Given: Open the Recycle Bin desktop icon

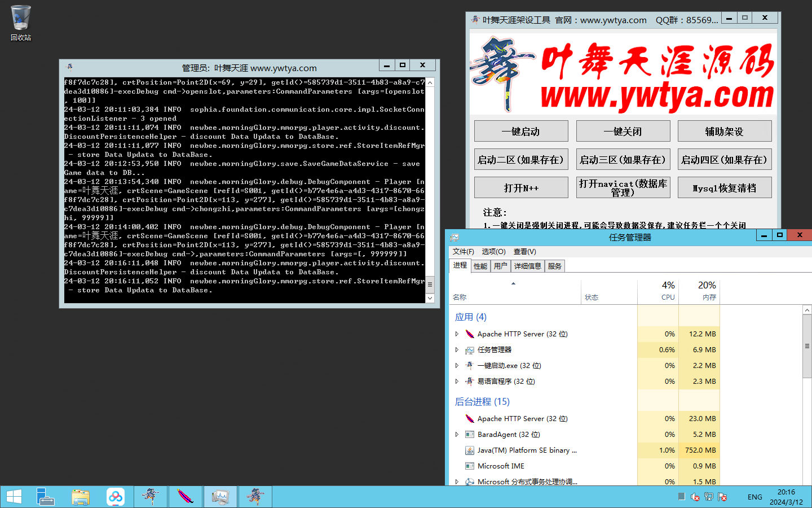Looking at the screenshot, I should pyautogui.click(x=21, y=23).
